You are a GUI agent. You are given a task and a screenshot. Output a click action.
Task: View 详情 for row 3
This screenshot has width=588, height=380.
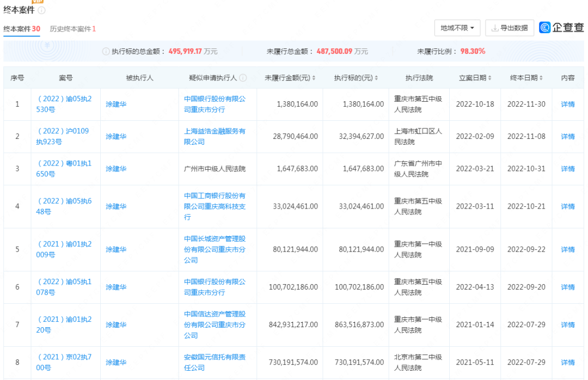click(x=567, y=169)
